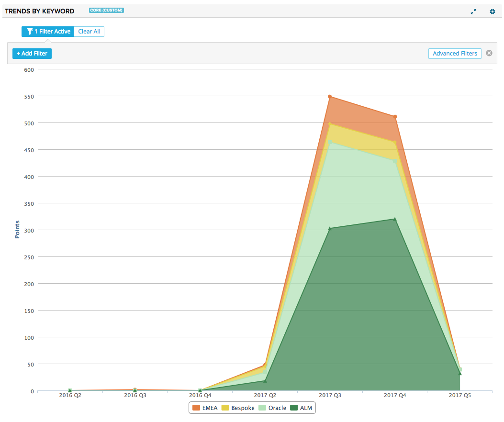Select the ALM data point at 2017 Q2
Screen dimensions: 504x422
(x=265, y=381)
